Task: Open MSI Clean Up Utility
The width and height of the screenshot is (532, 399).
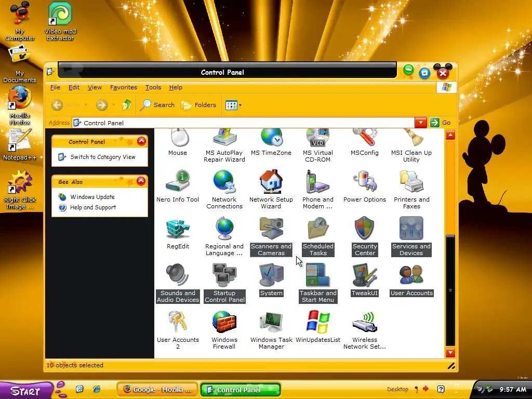Action: click(x=411, y=146)
